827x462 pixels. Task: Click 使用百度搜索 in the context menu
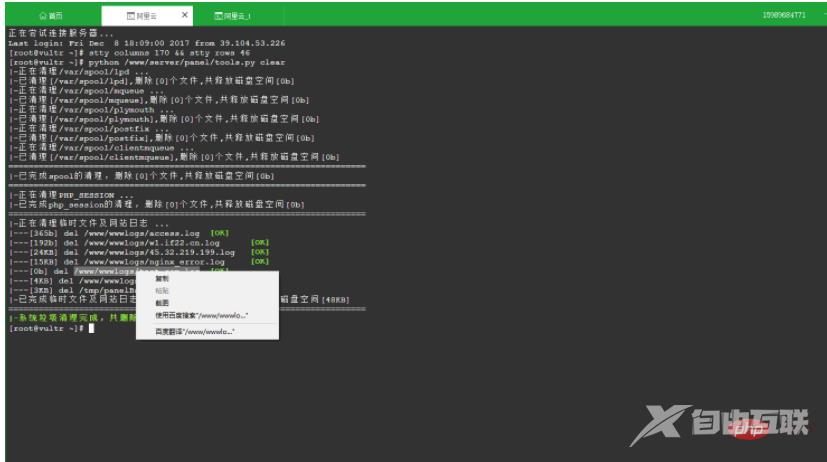pyautogui.click(x=201, y=315)
